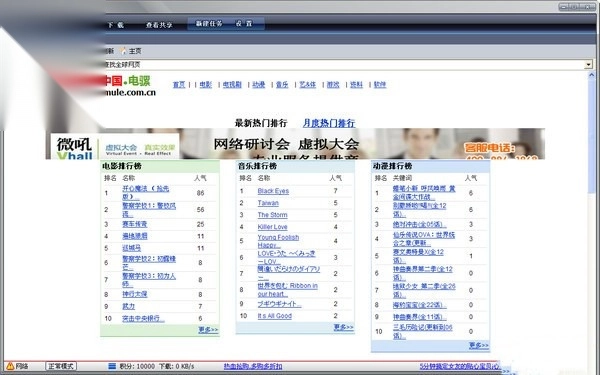Open the 5分钟... status bar ad link
The height and width of the screenshot is (375, 600).
click(460, 366)
